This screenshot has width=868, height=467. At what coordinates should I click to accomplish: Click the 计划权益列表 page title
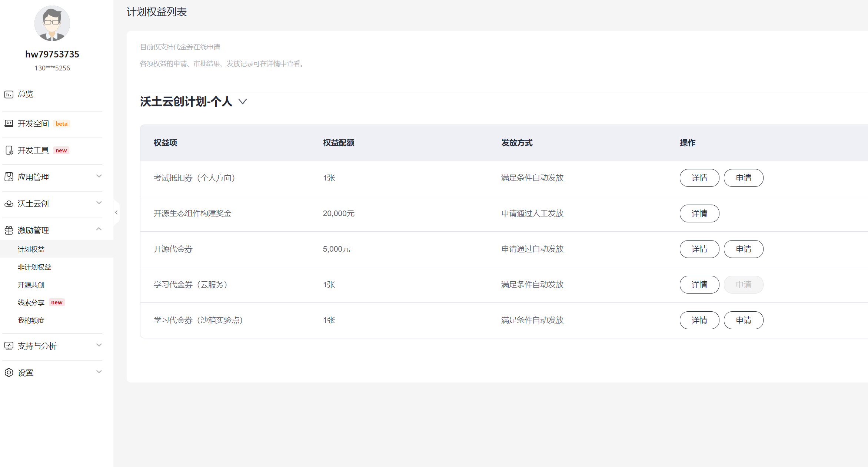tap(157, 12)
